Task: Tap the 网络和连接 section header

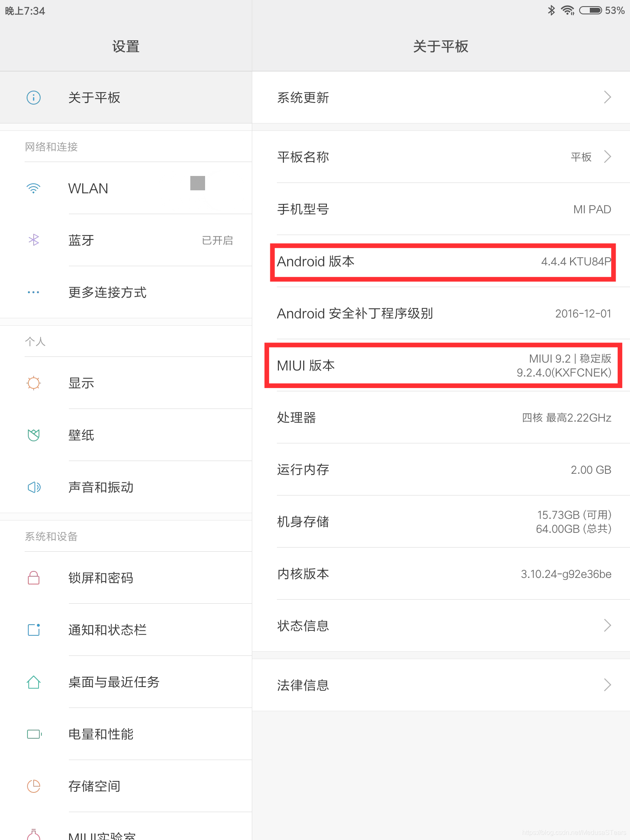Action: click(x=51, y=147)
